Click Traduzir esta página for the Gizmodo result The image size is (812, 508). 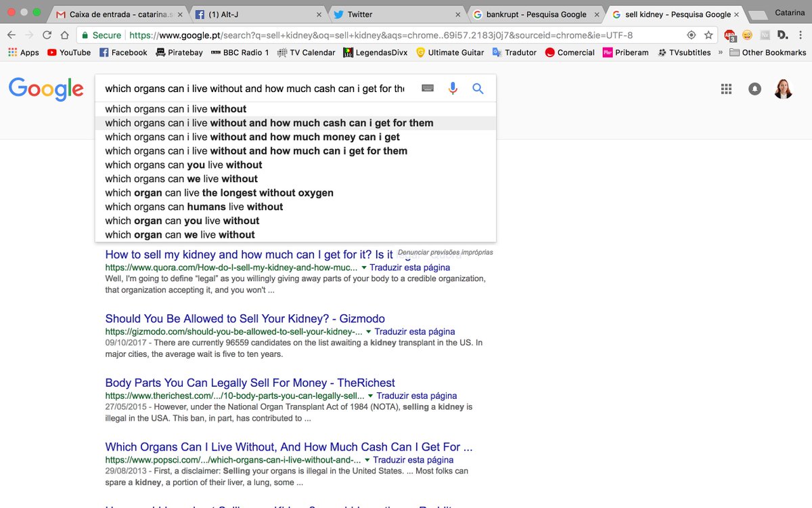click(415, 332)
